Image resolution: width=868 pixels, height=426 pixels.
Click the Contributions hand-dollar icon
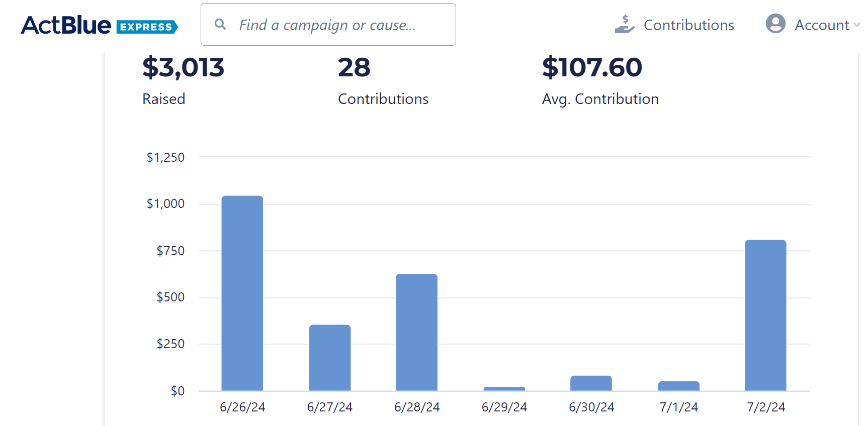coord(624,24)
